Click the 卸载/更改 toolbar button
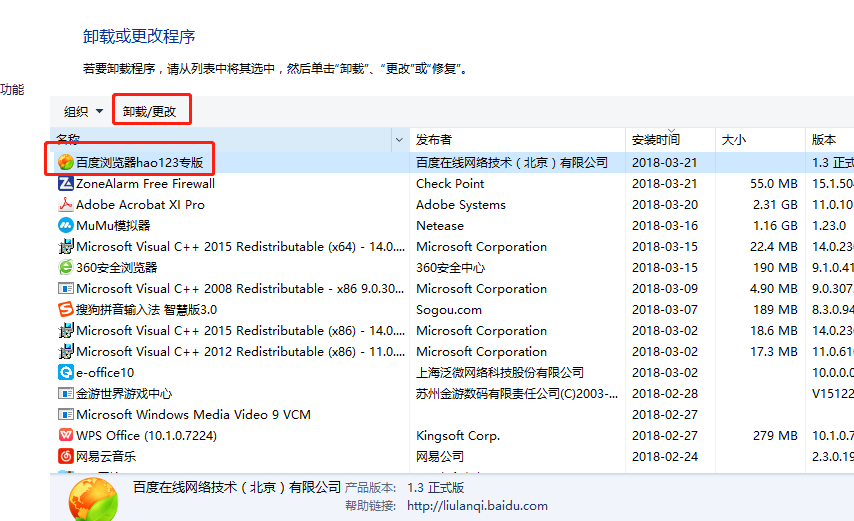This screenshot has height=521, width=854. 150,111
